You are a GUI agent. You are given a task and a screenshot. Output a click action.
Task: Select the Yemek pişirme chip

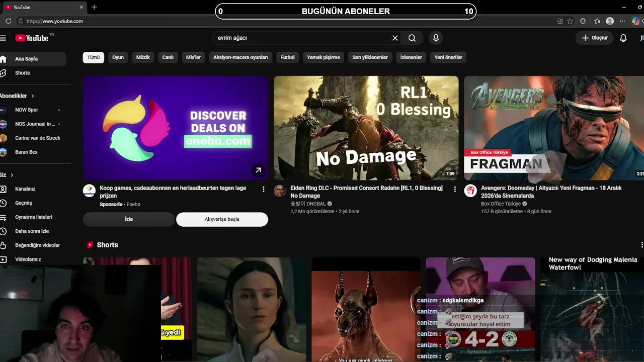coord(324,57)
